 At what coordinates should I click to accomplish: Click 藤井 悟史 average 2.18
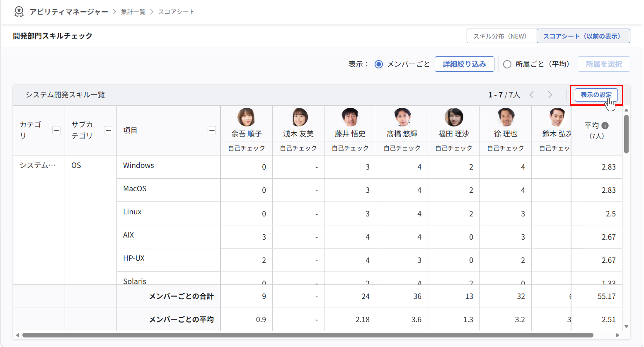coord(363,319)
